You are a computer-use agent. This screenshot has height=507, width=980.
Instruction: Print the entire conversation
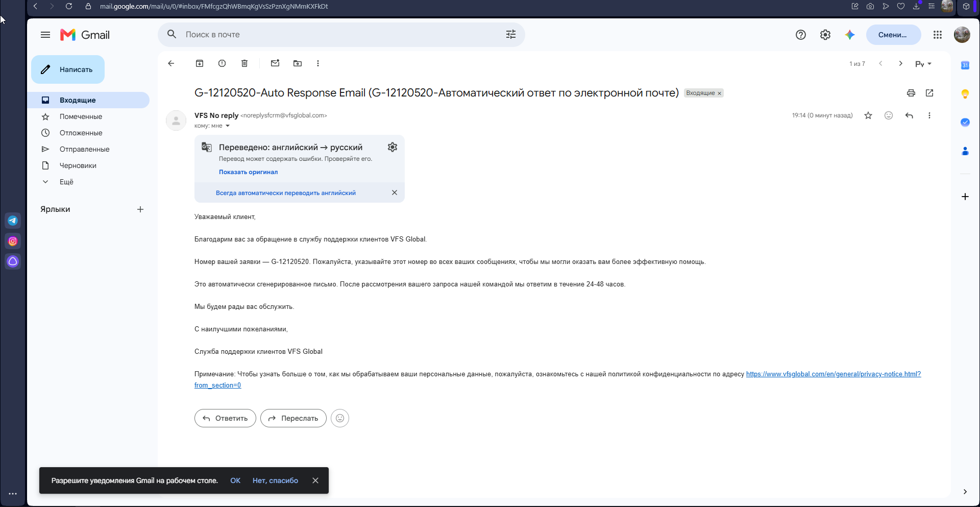911,93
